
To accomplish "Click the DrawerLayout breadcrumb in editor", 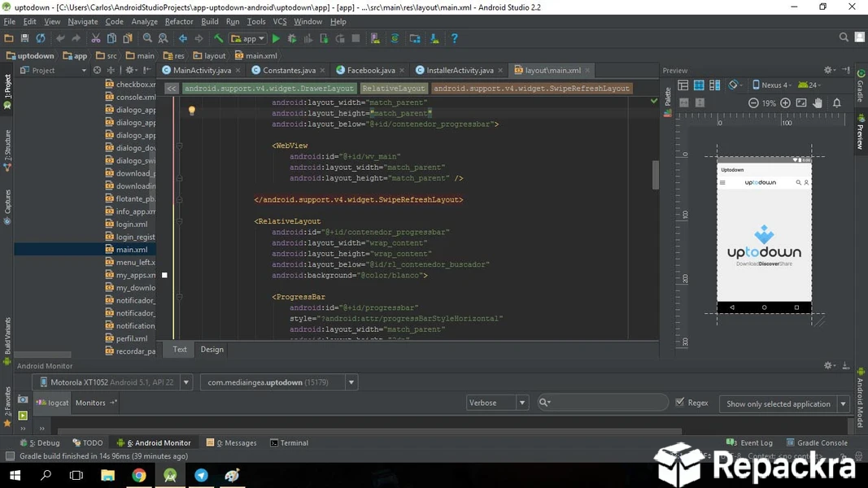I will [x=268, y=89].
